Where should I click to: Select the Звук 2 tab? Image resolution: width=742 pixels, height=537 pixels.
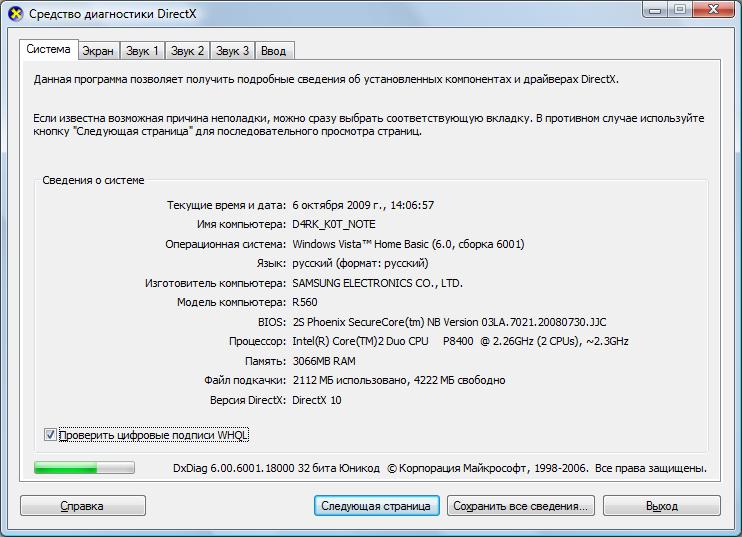pyautogui.click(x=187, y=51)
